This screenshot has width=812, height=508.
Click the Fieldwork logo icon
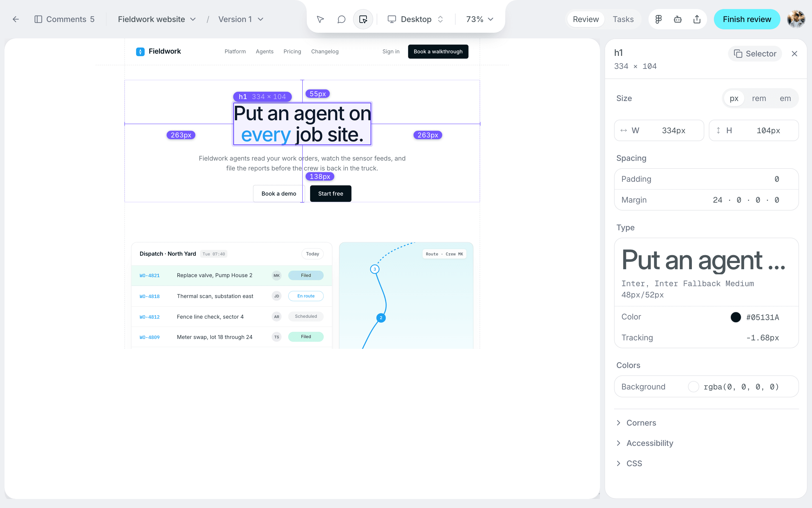pos(140,51)
